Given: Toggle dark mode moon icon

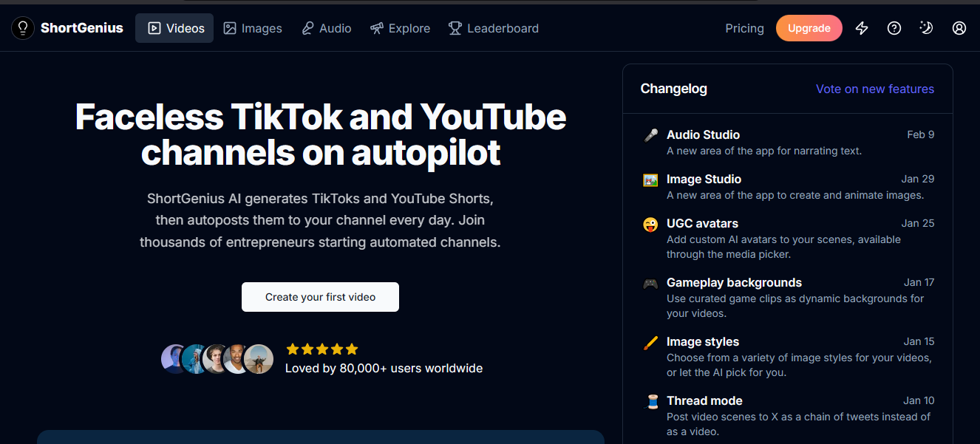Looking at the screenshot, I should click(927, 28).
